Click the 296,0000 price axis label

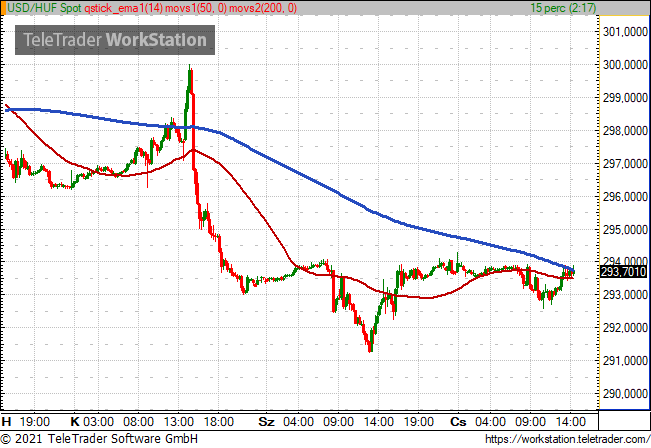(625, 197)
